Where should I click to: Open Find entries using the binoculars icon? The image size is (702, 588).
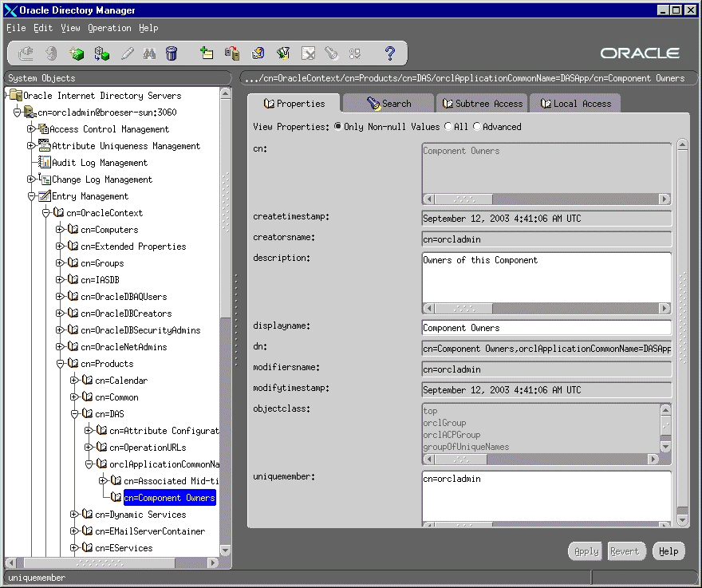pos(150,53)
